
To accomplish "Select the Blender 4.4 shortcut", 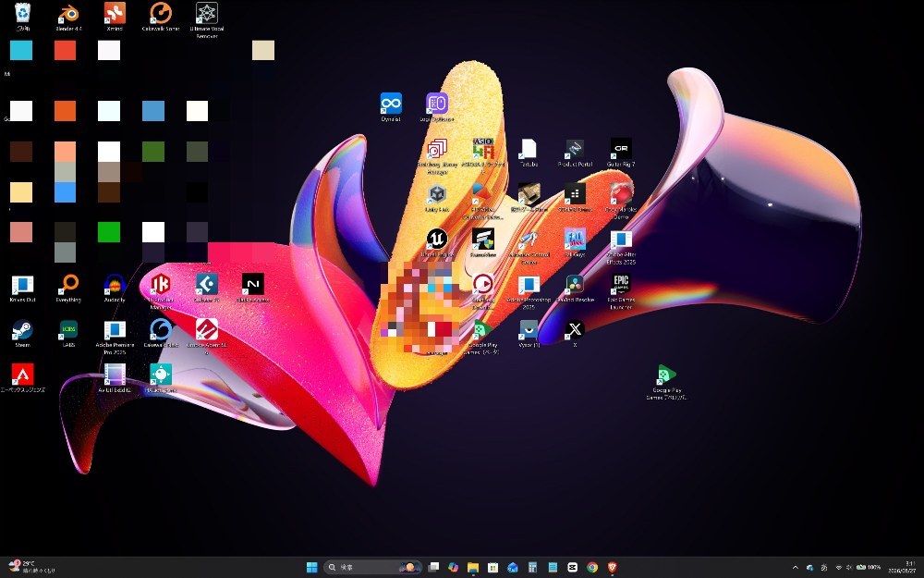I will [68, 16].
